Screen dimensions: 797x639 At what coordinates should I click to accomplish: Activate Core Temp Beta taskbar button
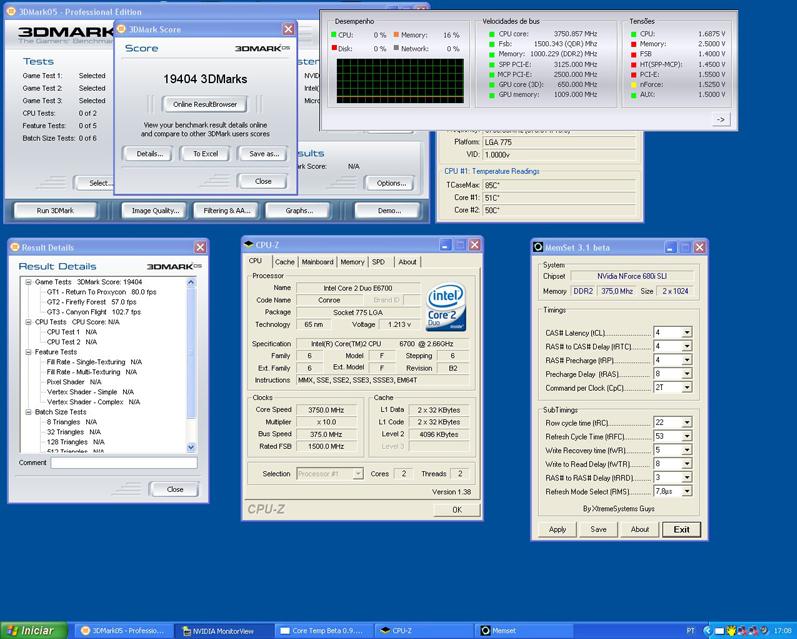click(323, 631)
